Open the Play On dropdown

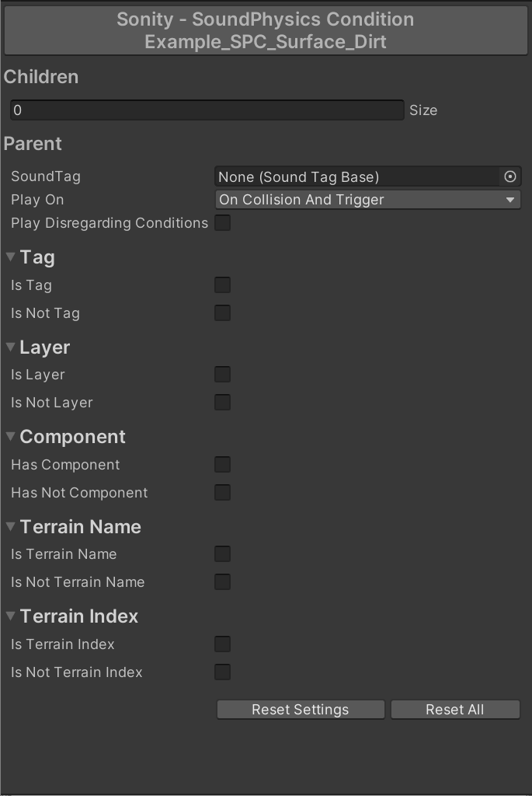[x=367, y=200]
